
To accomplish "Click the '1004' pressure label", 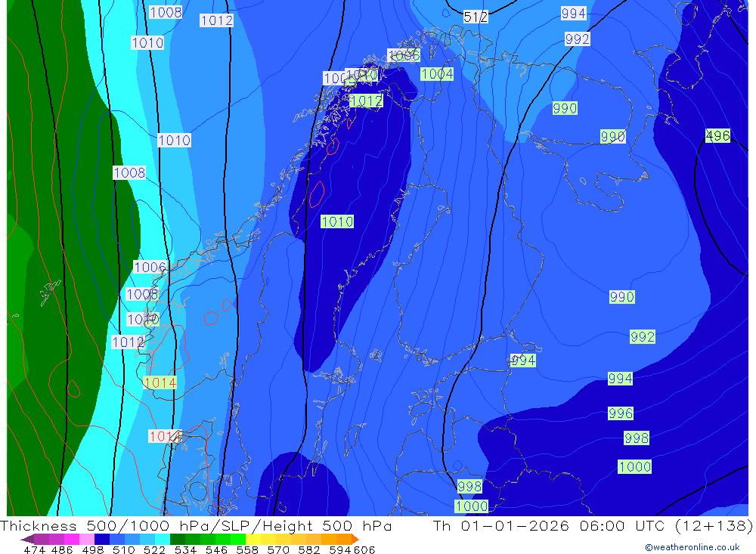I will (x=437, y=74).
